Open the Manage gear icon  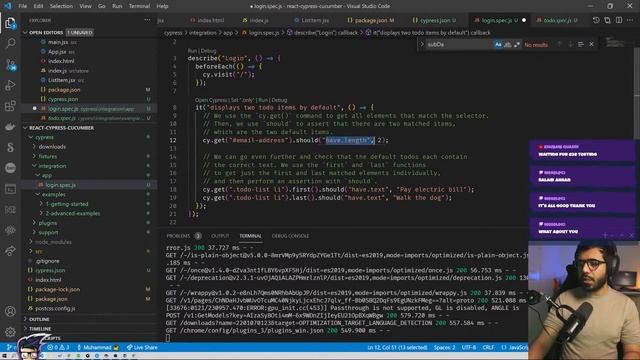tap(10, 332)
